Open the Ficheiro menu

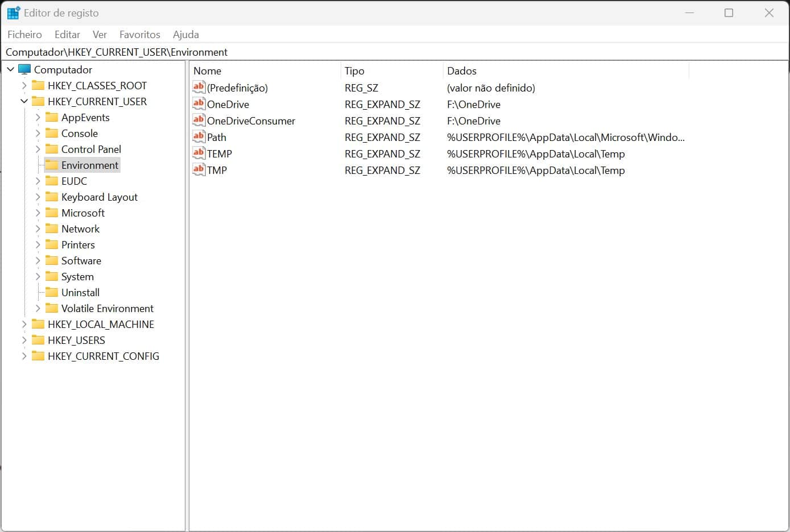[x=24, y=35]
